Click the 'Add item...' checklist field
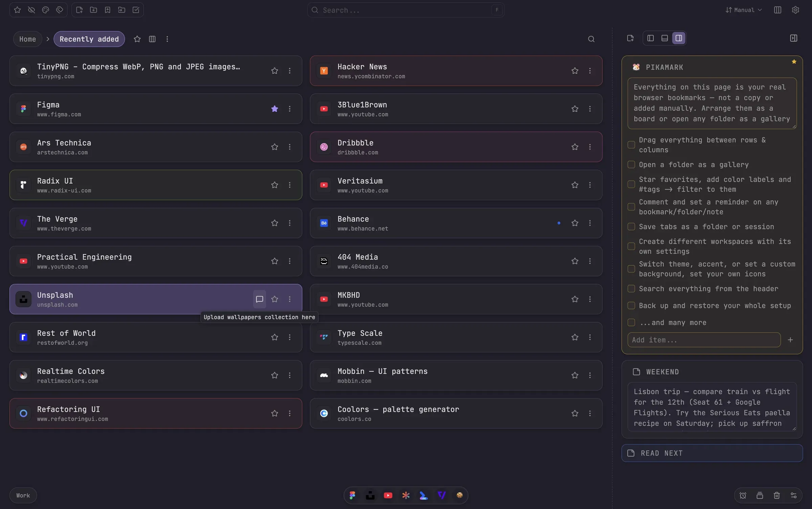Screen dimensions: 812x509 pyautogui.click(x=704, y=340)
